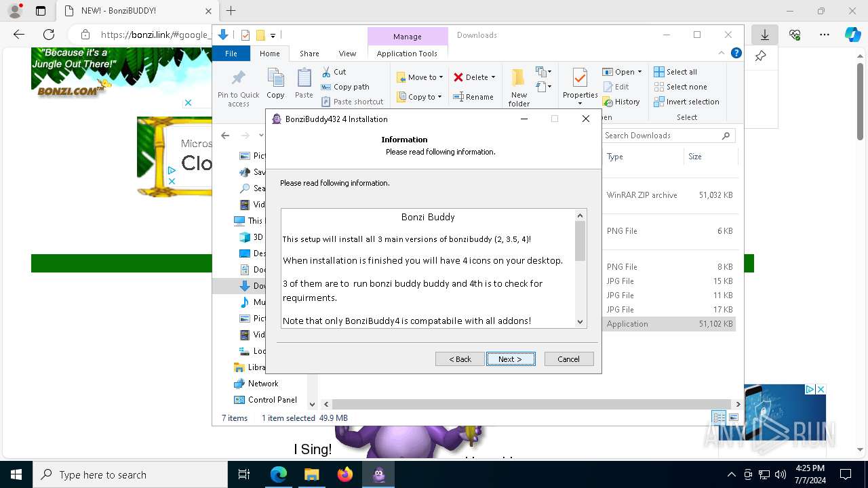Screen dimensions: 868x488
Task: Expand Copy to dropdown
Action: (439, 97)
